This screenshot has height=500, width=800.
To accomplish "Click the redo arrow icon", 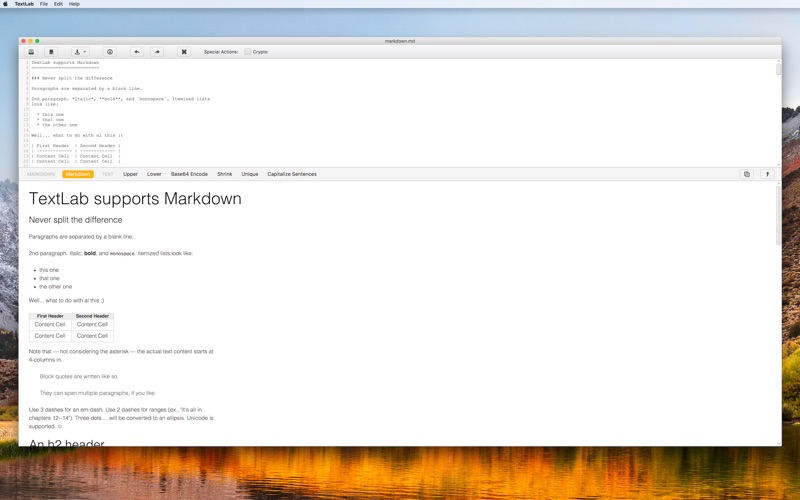I will point(157,52).
